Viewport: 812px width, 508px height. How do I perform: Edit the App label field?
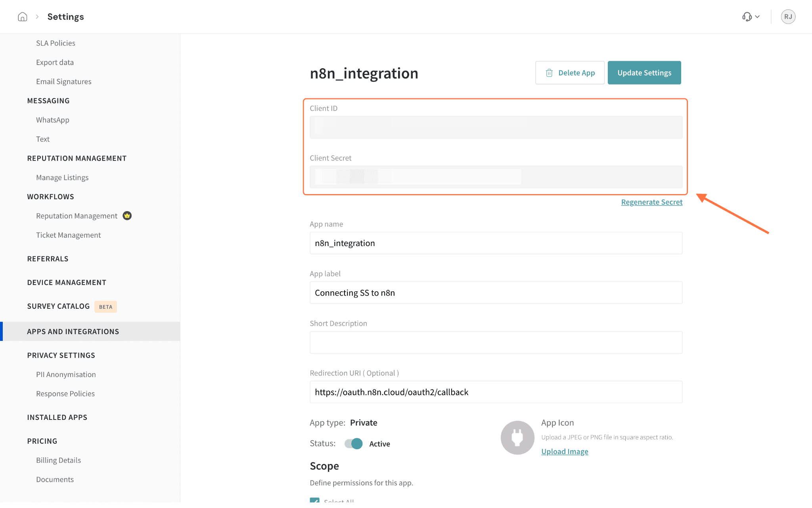click(x=496, y=292)
